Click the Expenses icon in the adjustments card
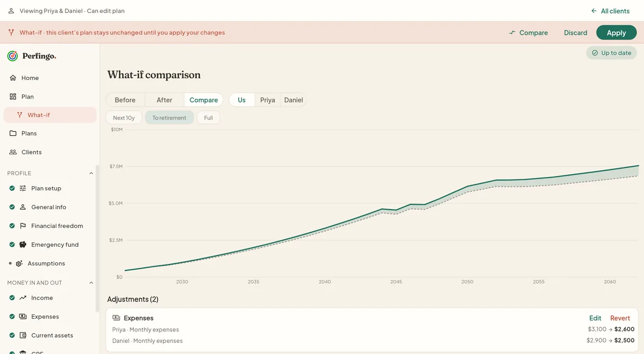This screenshot has width=644, height=354. pyautogui.click(x=116, y=318)
